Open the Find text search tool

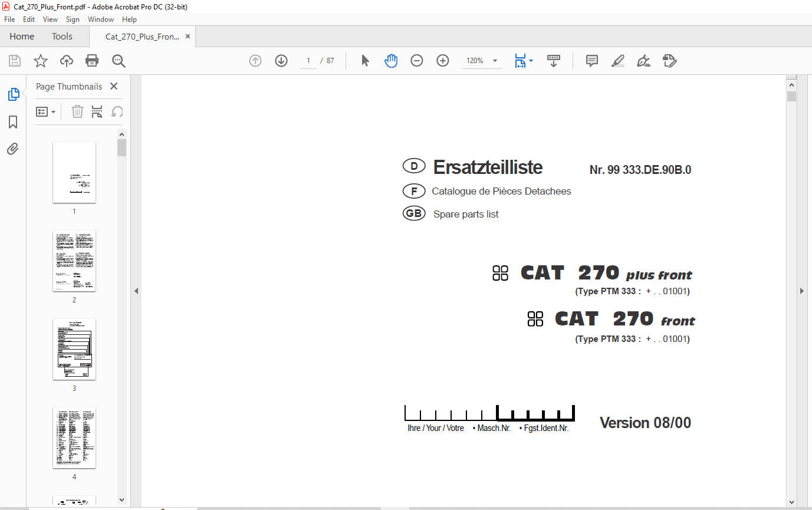(119, 61)
